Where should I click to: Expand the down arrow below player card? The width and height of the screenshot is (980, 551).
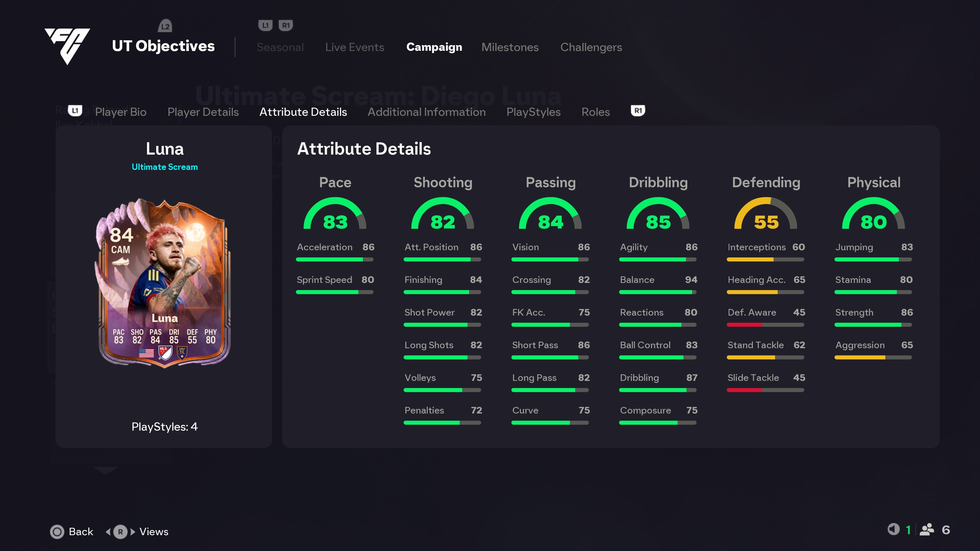[105, 470]
